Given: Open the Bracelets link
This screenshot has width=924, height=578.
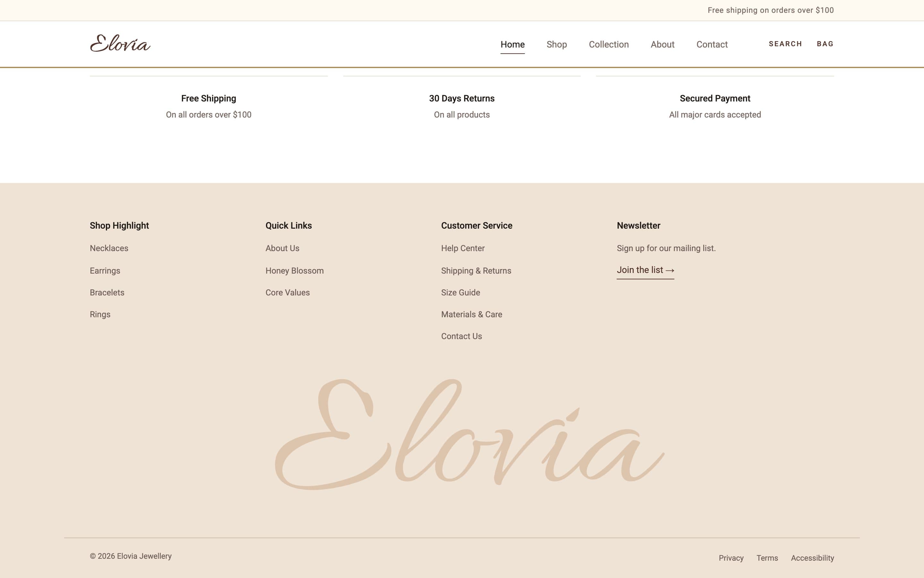Looking at the screenshot, I should pos(107,293).
